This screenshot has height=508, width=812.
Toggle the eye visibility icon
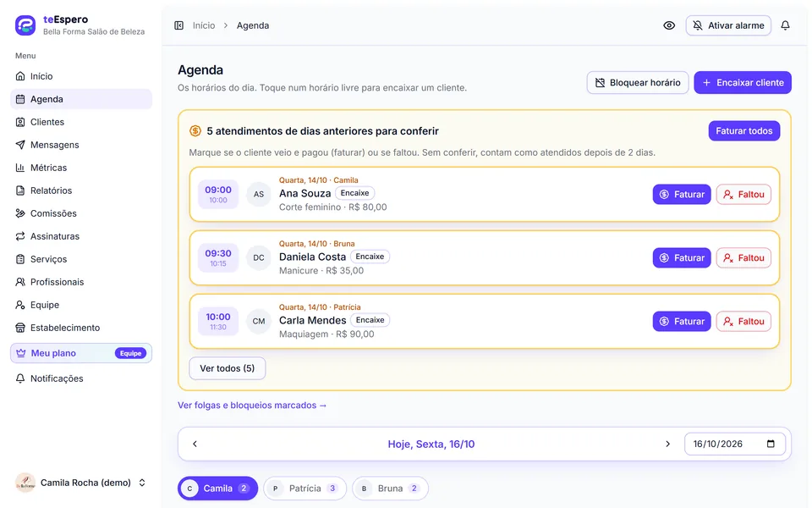pos(669,25)
